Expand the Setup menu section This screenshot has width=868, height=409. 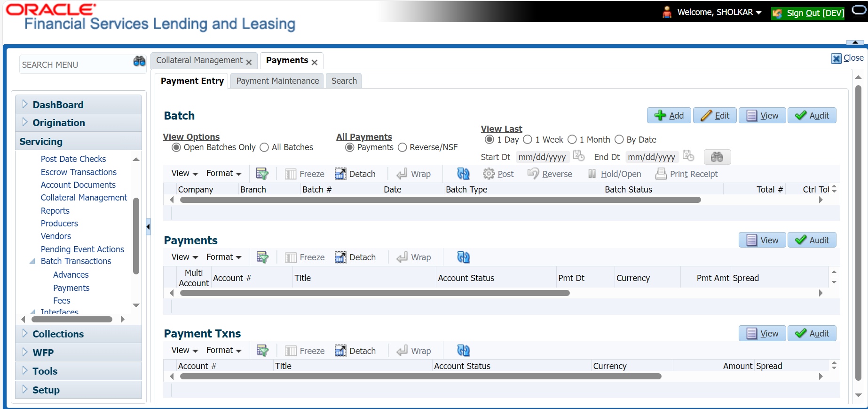point(79,390)
